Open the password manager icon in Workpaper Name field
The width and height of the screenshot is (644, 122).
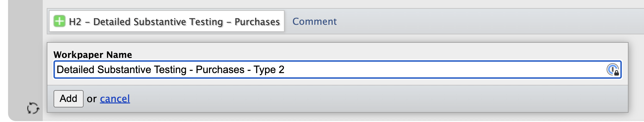(612, 70)
